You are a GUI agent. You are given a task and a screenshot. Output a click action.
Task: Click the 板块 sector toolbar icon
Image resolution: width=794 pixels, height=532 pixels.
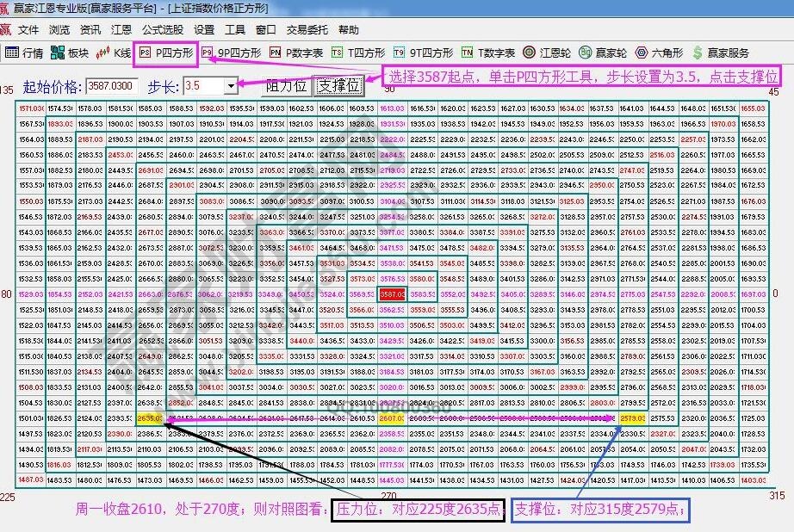click(x=70, y=53)
